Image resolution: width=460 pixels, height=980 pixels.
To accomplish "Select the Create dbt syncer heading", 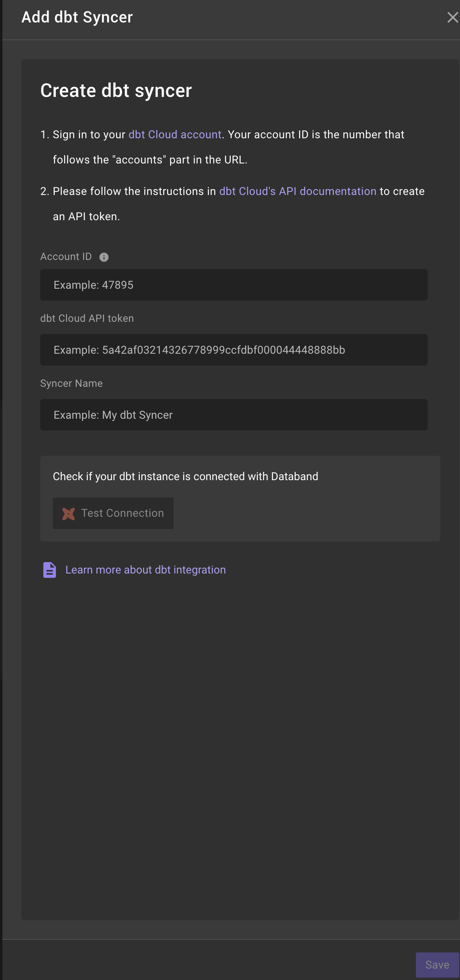I will coord(116,91).
